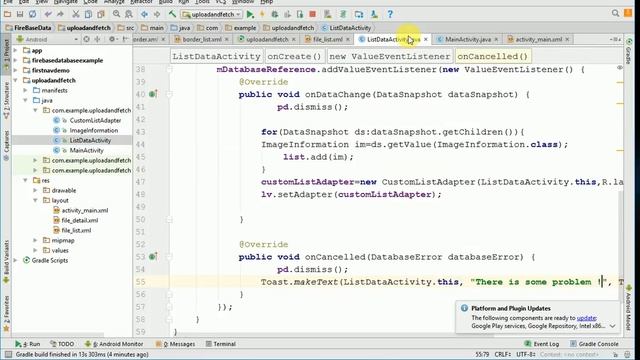Click the Save All toolbar icon
Viewport: 640px width, 360px height.
point(20,14)
